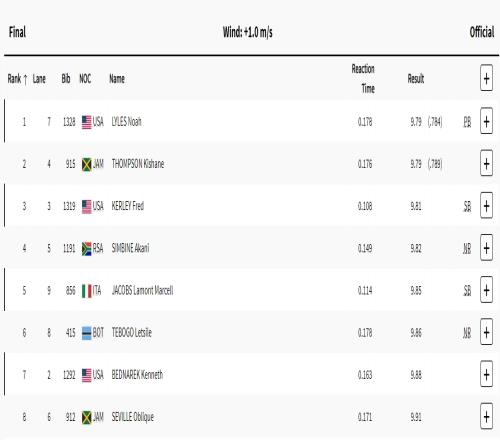Click the USA flag in Noah Lyles' row
Screen dimensions: 500x440
tap(86, 122)
